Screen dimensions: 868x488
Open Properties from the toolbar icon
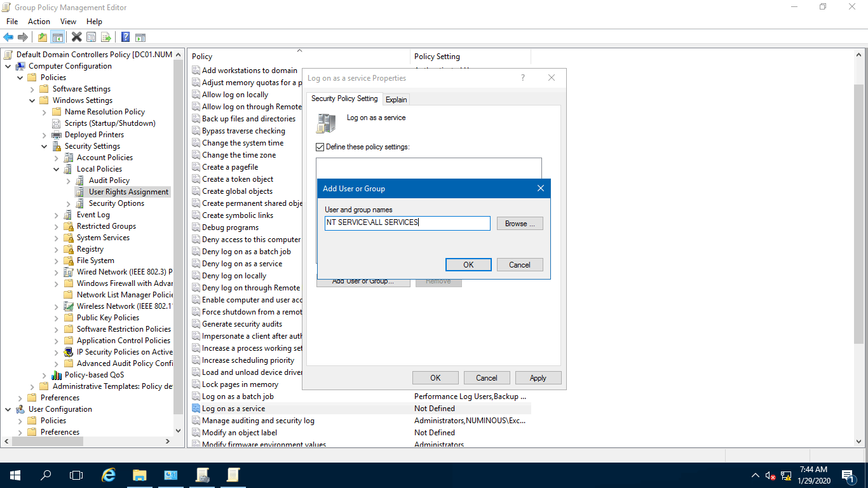click(x=91, y=37)
